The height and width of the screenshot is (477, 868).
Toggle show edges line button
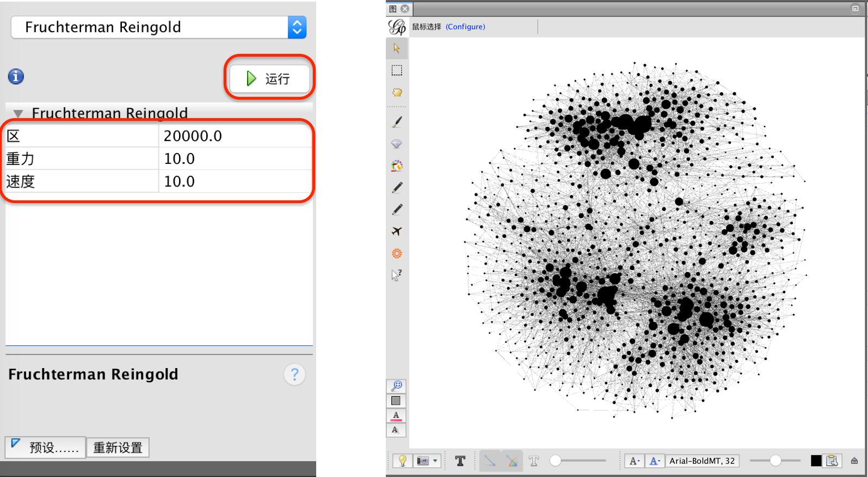490,461
